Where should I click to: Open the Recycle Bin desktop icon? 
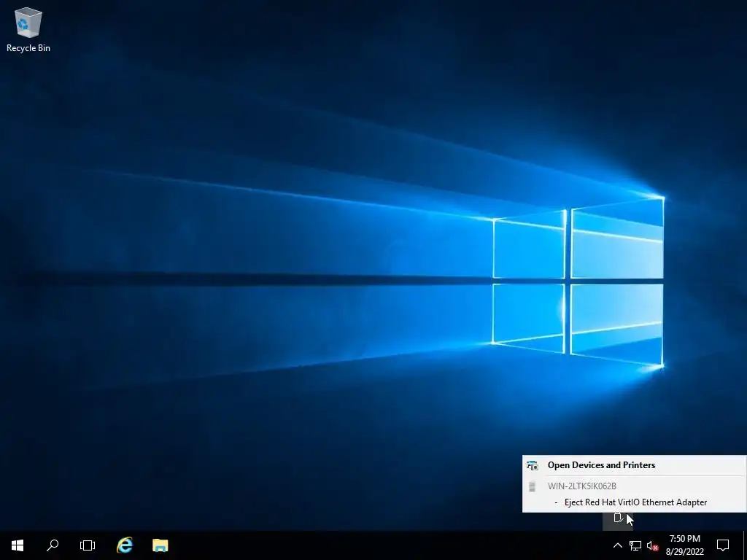[x=28, y=29]
